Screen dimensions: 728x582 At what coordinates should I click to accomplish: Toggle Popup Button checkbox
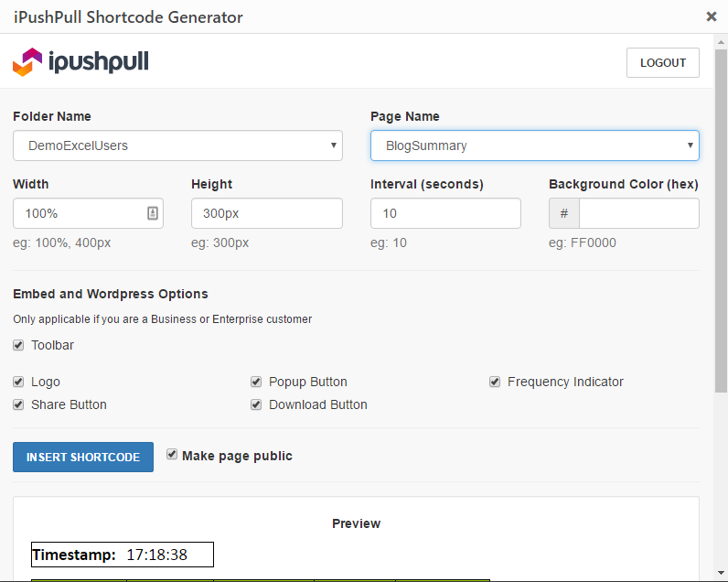coord(257,382)
